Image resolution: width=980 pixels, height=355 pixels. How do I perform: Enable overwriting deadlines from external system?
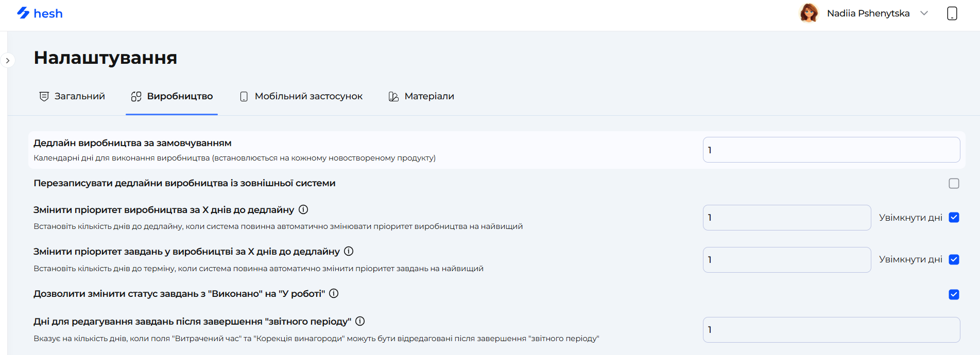(x=954, y=184)
